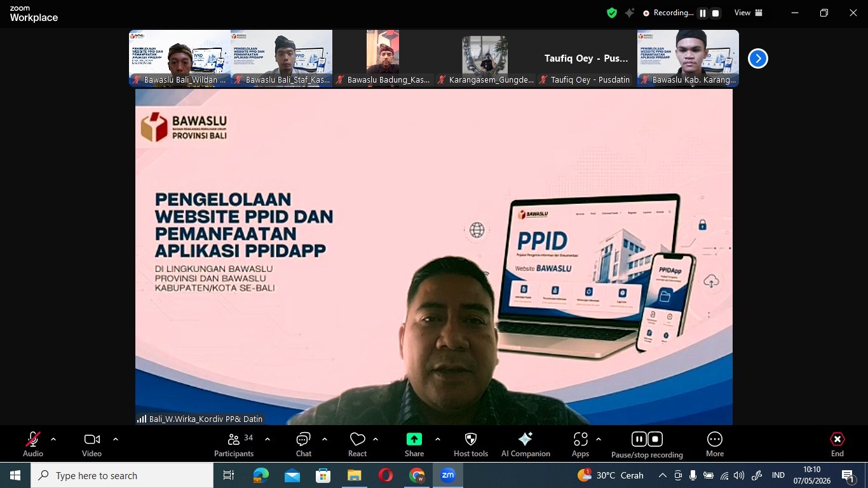This screenshot has height=488, width=868.
Task: Open volume control tray icon
Action: [x=739, y=475]
